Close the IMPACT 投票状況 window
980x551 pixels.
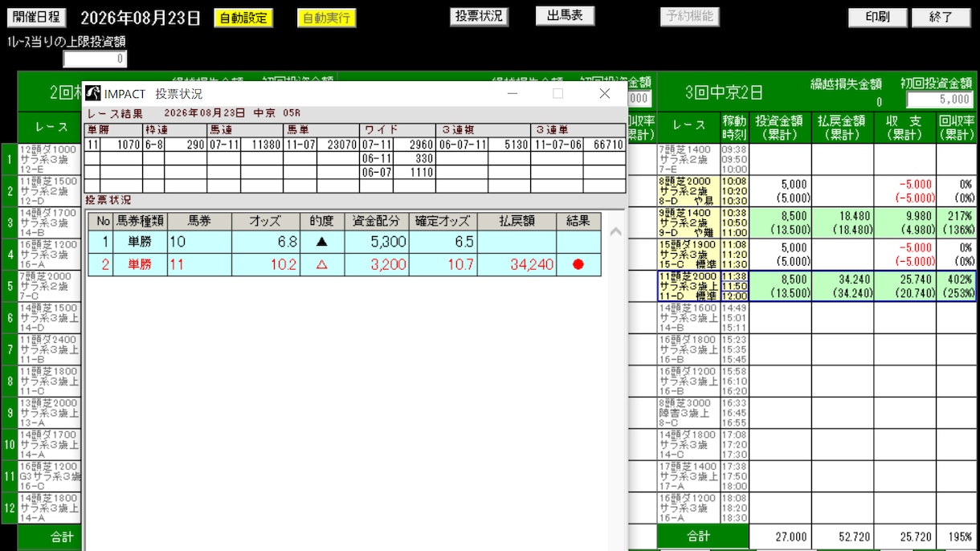tap(605, 93)
